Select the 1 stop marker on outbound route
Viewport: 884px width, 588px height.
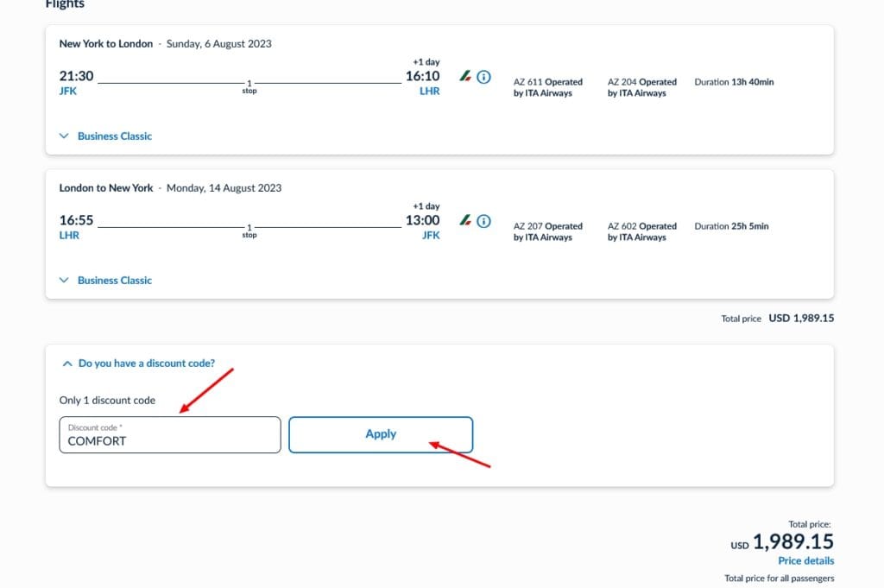coord(249,86)
